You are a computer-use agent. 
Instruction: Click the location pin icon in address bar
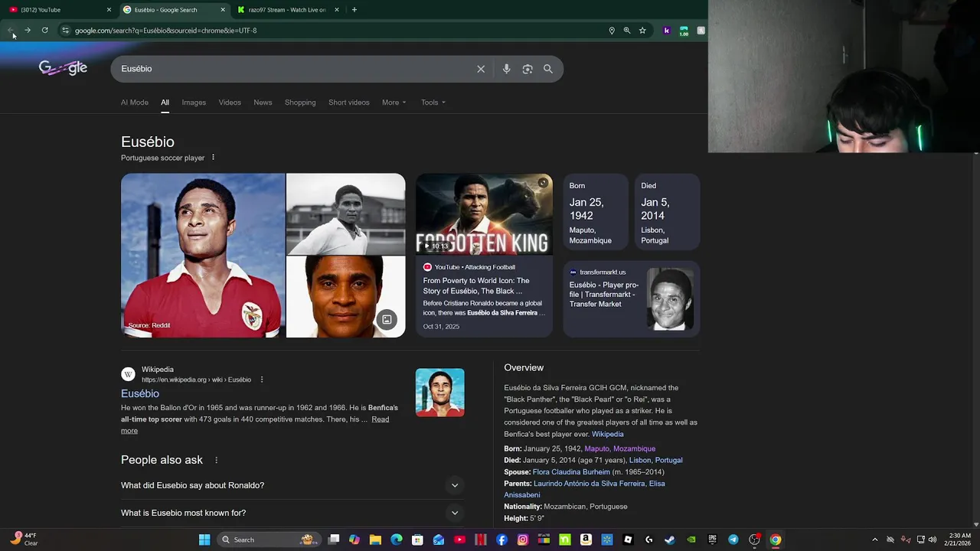[x=612, y=31]
